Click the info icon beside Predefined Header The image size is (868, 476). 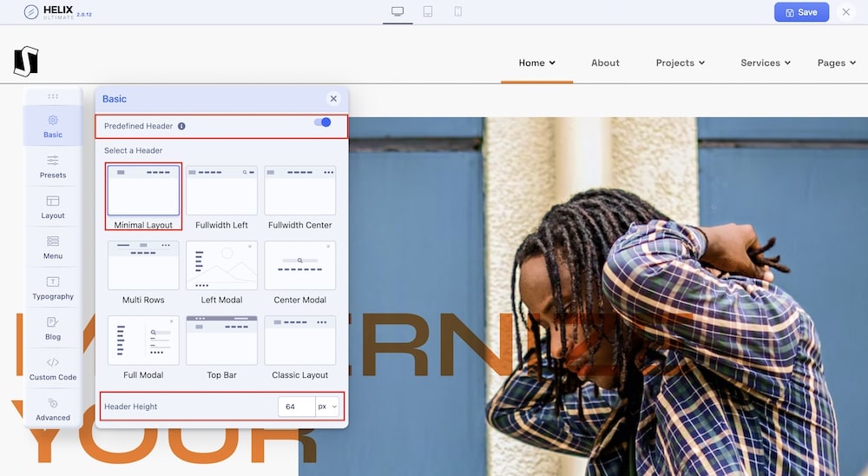point(181,126)
